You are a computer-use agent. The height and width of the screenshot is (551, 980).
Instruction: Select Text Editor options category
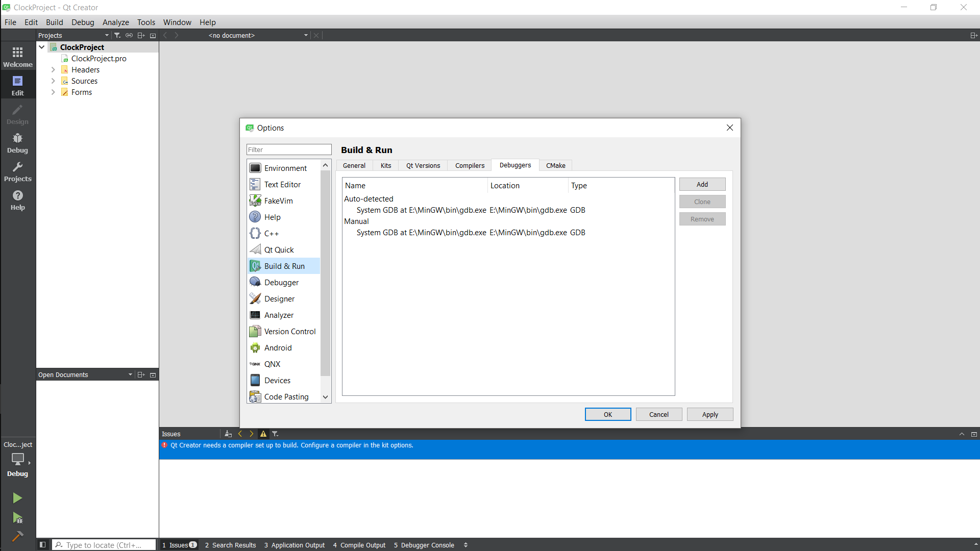284,184
